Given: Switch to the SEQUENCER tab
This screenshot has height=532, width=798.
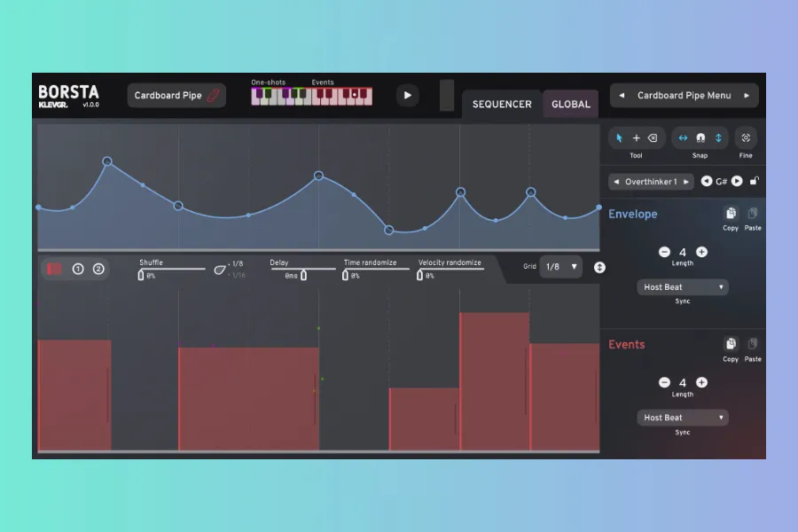Looking at the screenshot, I should [x=502, y=105].
